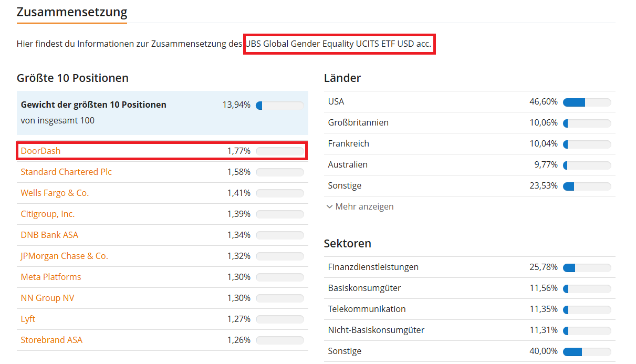Open Storebrand ASA link
The image size is (636, 364).
pyautogui.click(x=51, y=340)
